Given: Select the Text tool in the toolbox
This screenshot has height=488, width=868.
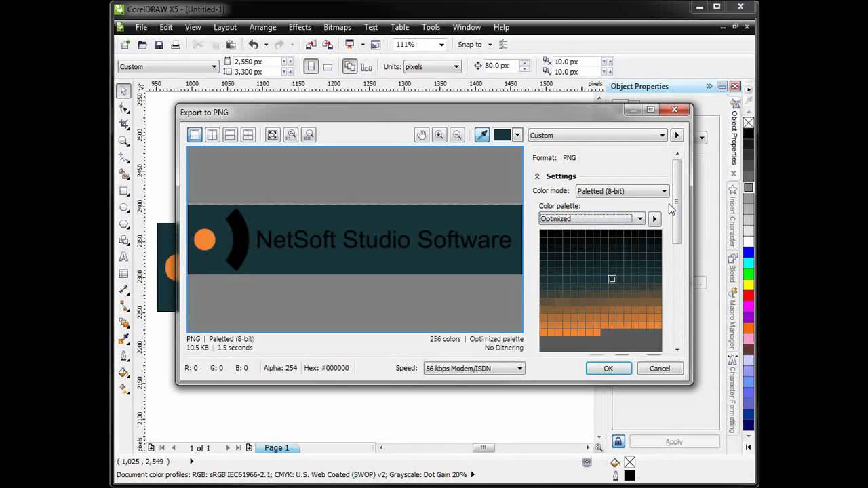Looking at the screenshot, I should point(124,257).
